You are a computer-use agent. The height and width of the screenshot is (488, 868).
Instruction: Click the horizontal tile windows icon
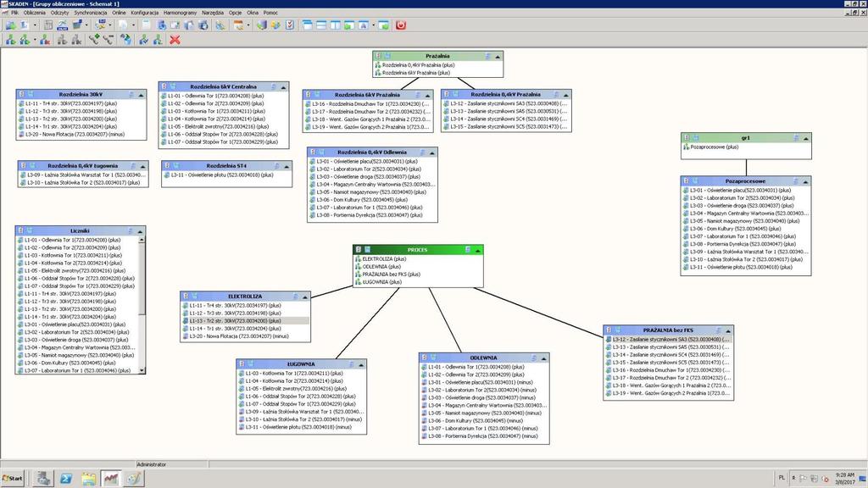[x=321, y=25]
